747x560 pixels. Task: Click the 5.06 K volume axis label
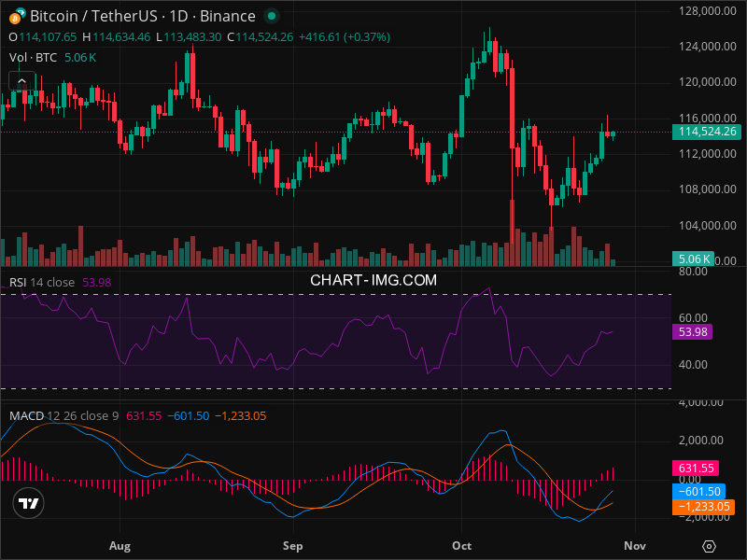[695, 259]
